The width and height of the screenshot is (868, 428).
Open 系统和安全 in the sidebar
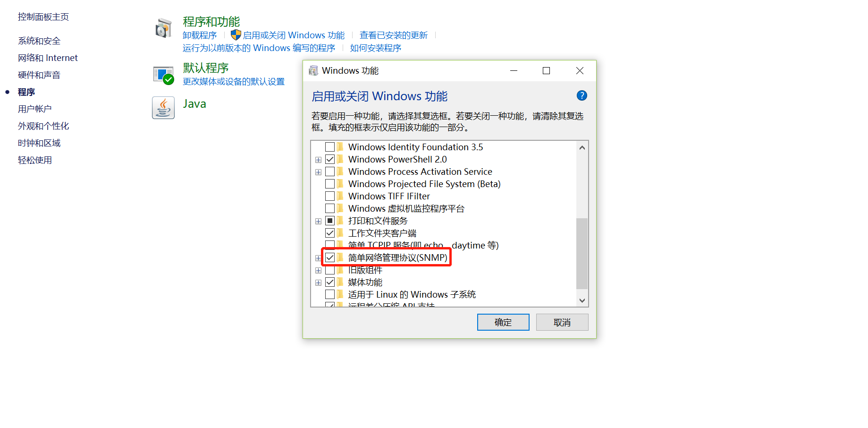pyautogui.click(x=39, y=41)
